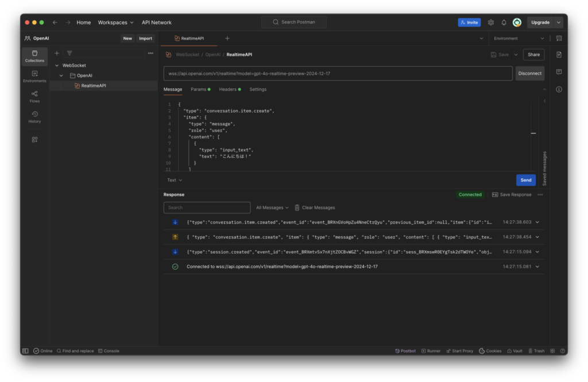This screenshot has height=382, width=588.
Task: Open the Environments sidebar panel
Action: pos(34,76)
